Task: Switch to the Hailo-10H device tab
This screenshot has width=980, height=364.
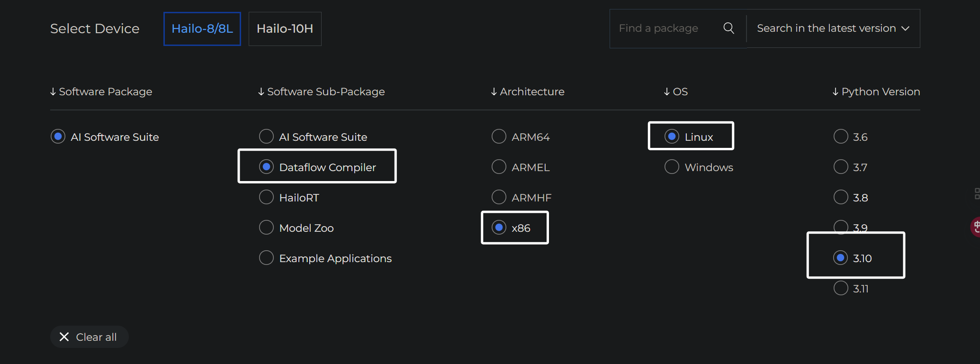Action: [x=285, y=29]
